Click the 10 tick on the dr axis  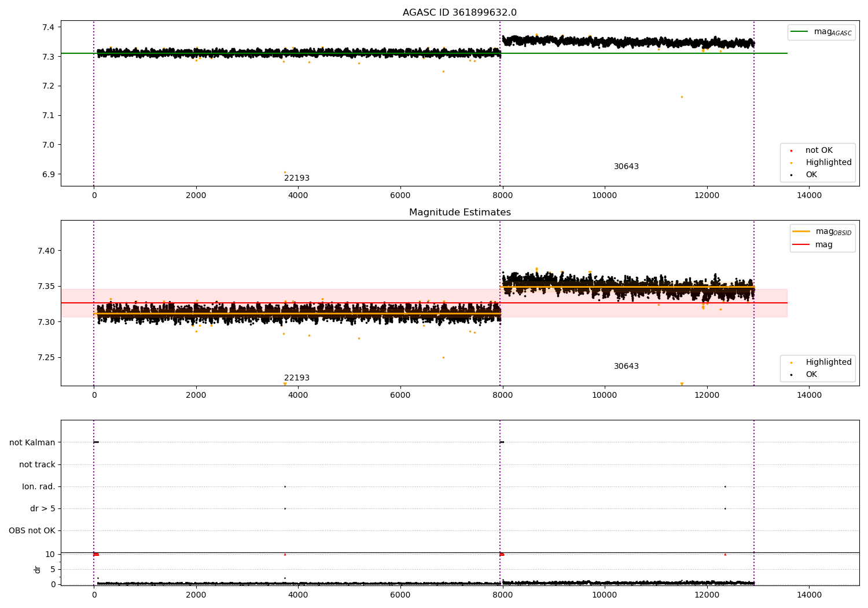point(50,555)
